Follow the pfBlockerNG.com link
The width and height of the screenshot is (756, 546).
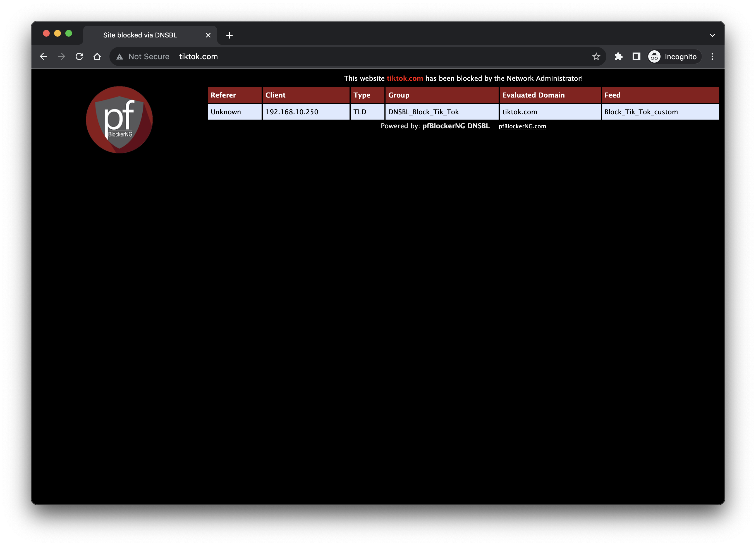tap(522, 126)
